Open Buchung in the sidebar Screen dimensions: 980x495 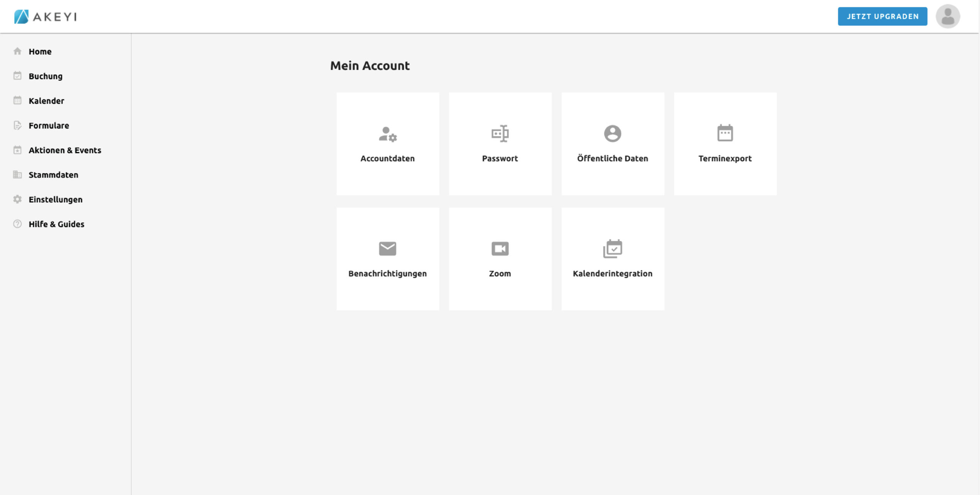[45, 76]
